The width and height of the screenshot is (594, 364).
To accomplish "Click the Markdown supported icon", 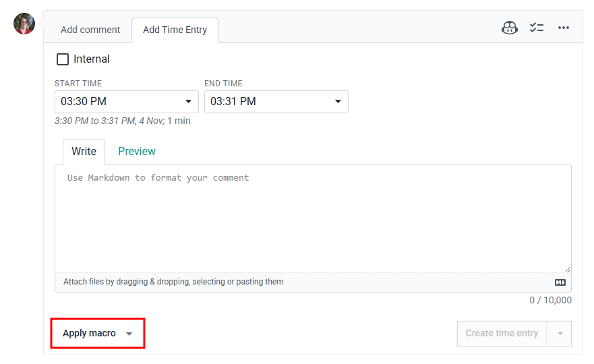I will 560,282.
